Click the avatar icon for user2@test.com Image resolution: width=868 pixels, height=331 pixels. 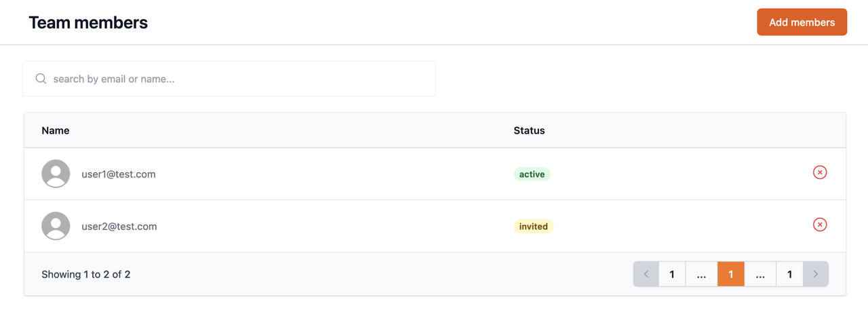click(x=56, y=226)
